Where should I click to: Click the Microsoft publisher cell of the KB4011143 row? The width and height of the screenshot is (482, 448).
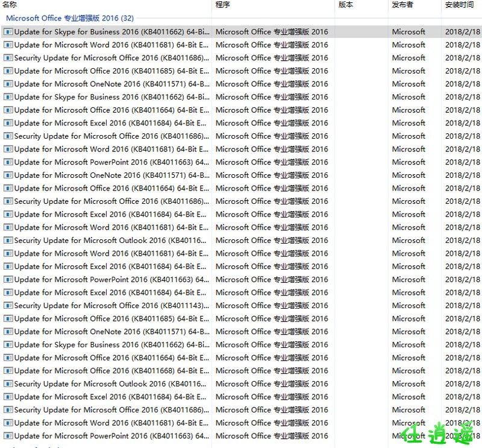(x=408, y=306)
